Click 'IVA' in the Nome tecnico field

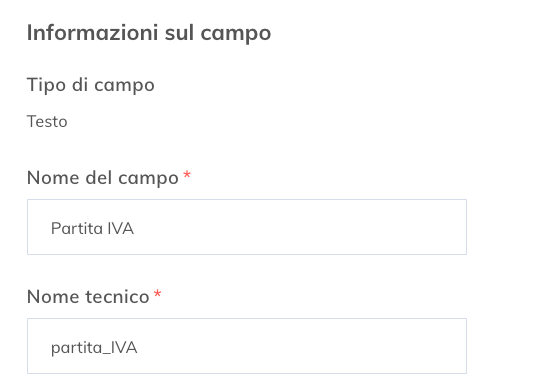[124, 347]
